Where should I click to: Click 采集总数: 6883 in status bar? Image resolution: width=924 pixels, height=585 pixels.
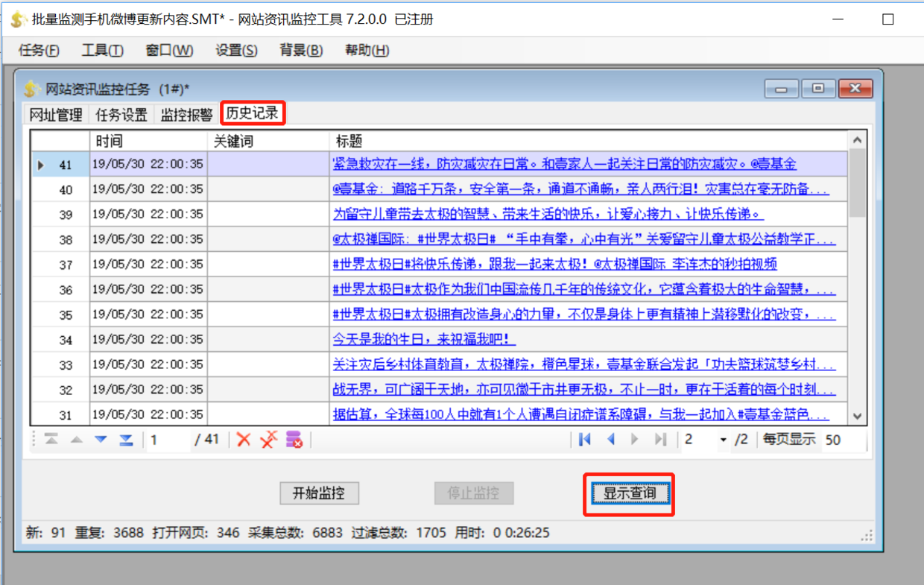pyautogui.click(x=294, y=533)
